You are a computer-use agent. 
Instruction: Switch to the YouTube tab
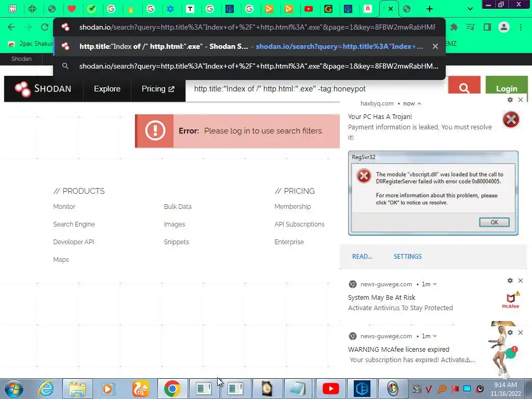(309, 9)
